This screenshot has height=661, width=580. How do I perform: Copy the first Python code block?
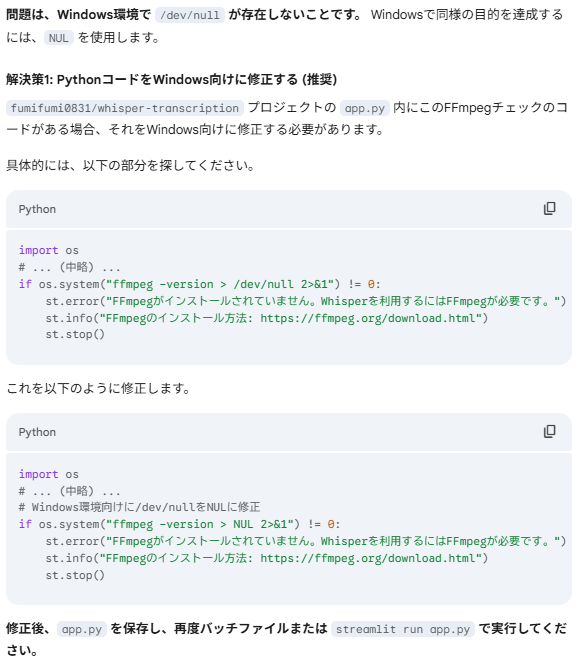point(549,209)
